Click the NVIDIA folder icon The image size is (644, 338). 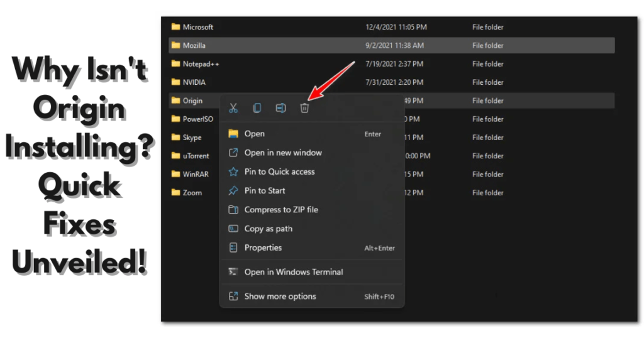click(176, 82)
